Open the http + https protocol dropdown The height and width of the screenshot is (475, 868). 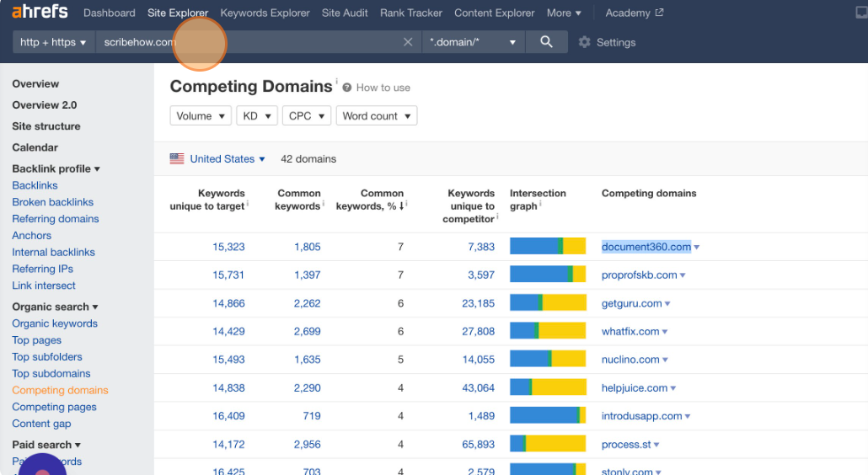[x=54, y=42]
